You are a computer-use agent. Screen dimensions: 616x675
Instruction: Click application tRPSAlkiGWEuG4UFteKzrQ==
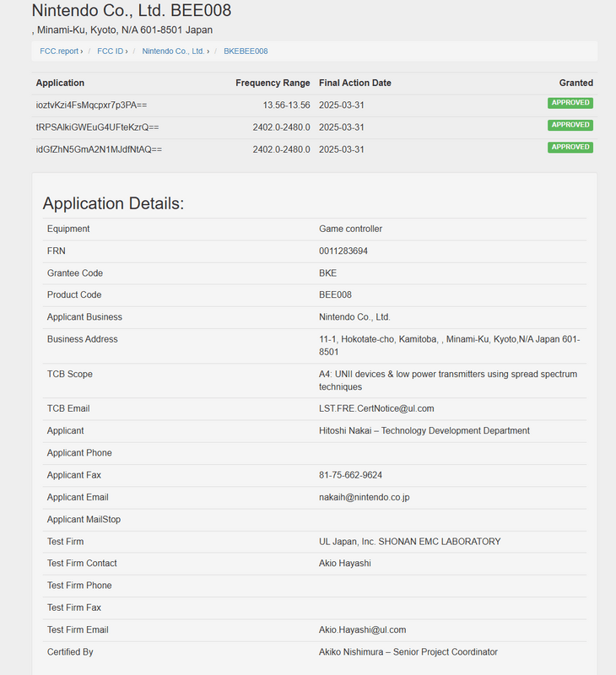coord(97,127)
